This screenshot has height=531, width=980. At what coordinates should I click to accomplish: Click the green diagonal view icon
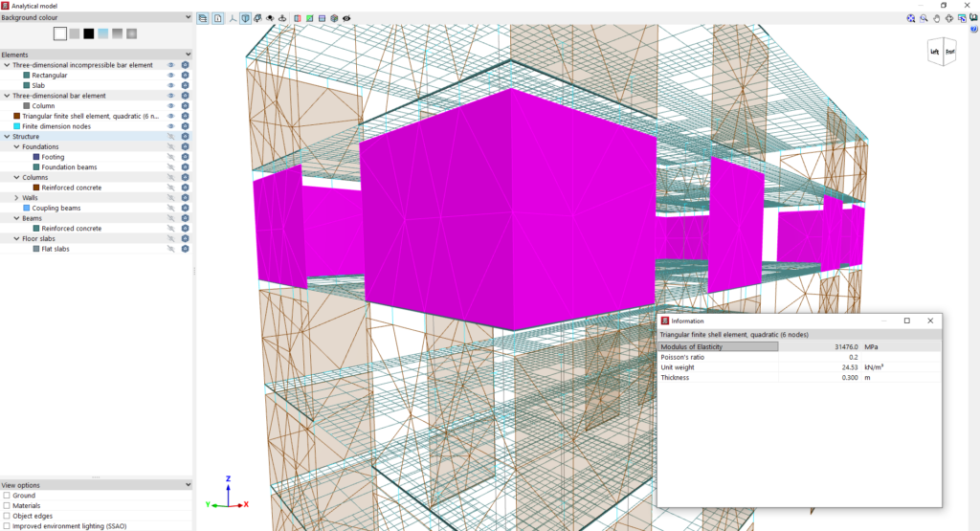309,18
